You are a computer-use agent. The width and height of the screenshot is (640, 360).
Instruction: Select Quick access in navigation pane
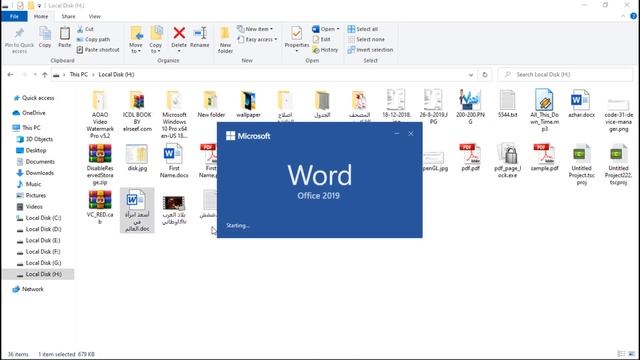point(34,98)
